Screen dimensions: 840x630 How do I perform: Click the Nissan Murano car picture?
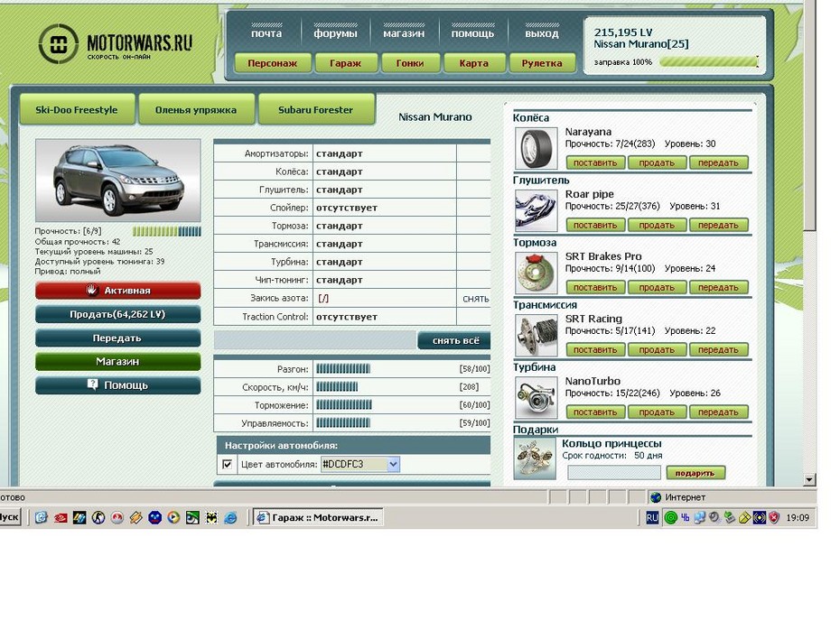click(x=117, y=181)
